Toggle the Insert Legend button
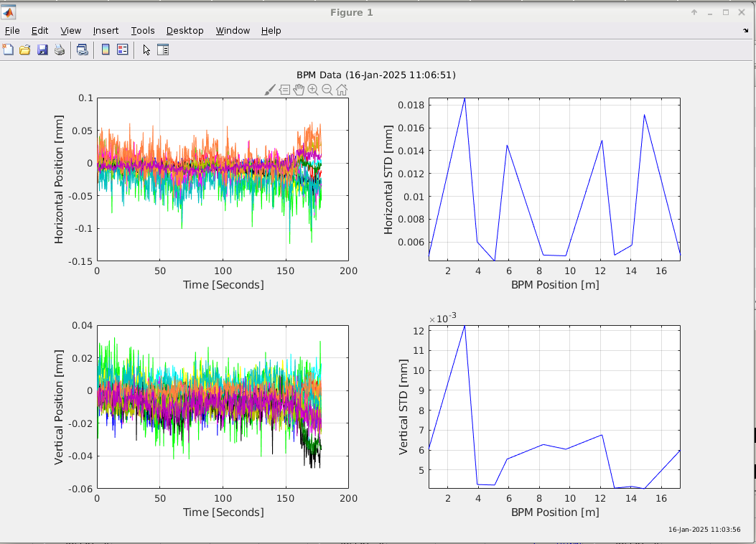 click(x=123, y=50)
